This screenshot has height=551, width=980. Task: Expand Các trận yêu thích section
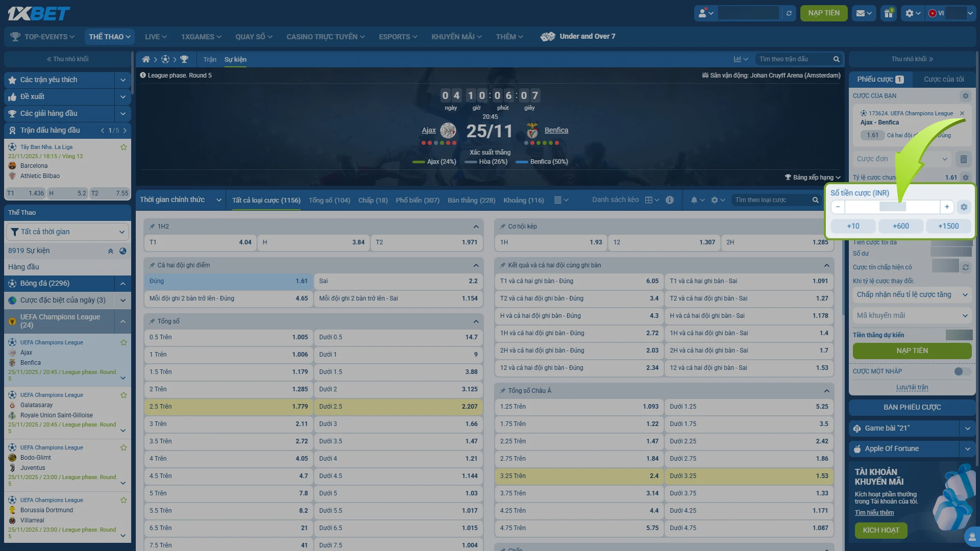(x=123, y=80)
